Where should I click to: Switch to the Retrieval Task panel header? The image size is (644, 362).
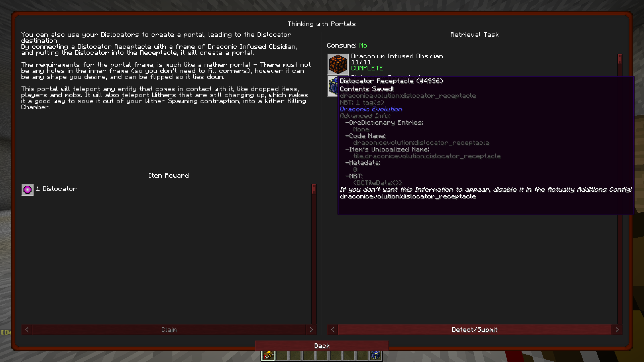click(474, 35)
